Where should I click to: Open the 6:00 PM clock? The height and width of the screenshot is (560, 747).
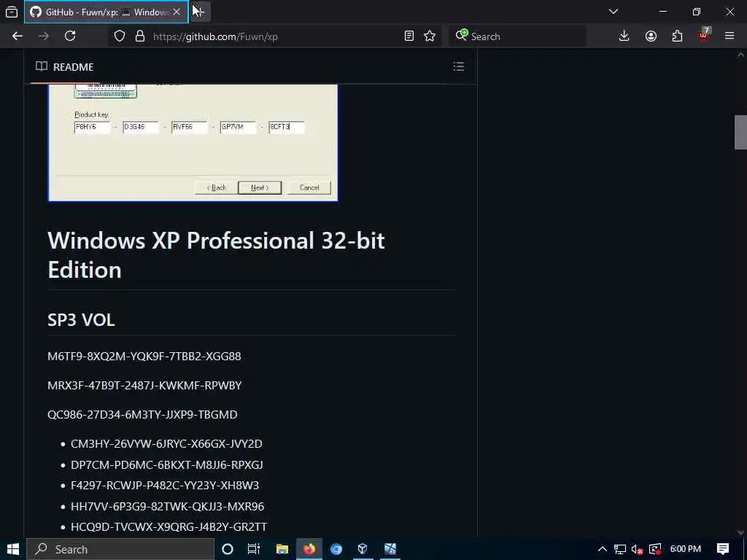click(685, 549)
